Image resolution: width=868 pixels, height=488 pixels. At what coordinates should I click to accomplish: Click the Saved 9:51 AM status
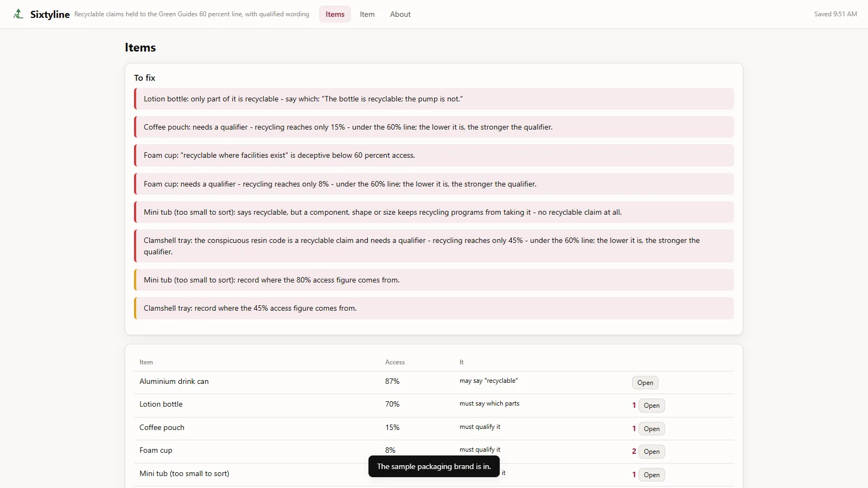pos(835,14)
